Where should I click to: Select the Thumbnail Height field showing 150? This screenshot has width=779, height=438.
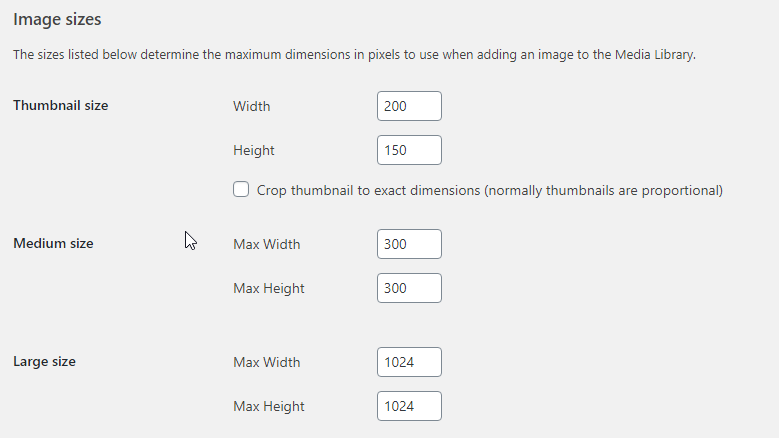pos(409,150)
